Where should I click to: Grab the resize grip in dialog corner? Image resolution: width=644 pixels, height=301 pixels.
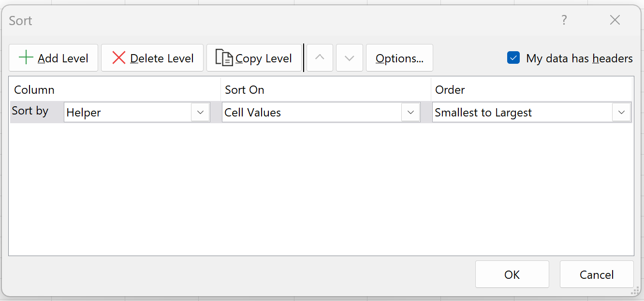point(635,291)
